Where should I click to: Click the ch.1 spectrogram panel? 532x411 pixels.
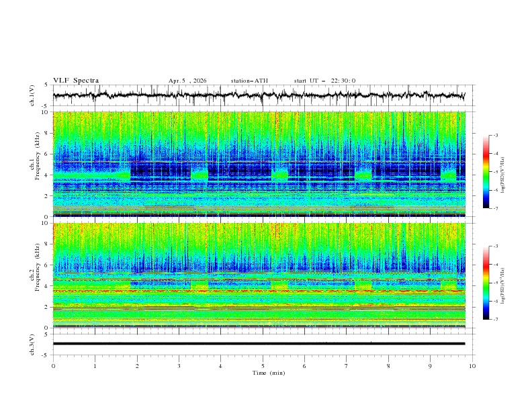[259, 164]
